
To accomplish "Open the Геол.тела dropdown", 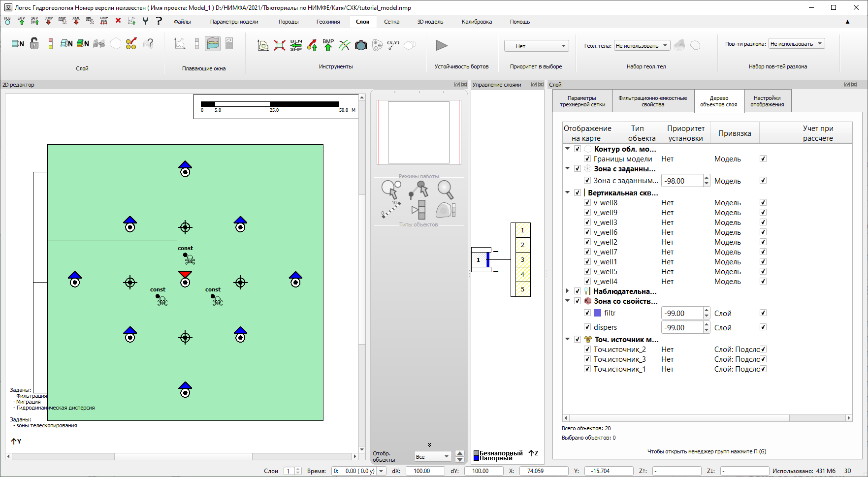I will tap(642, 46).
